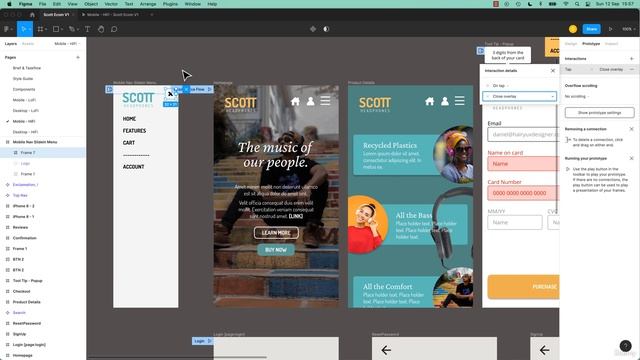
Task: Select the Checkout layer
Action: point(21,291)
